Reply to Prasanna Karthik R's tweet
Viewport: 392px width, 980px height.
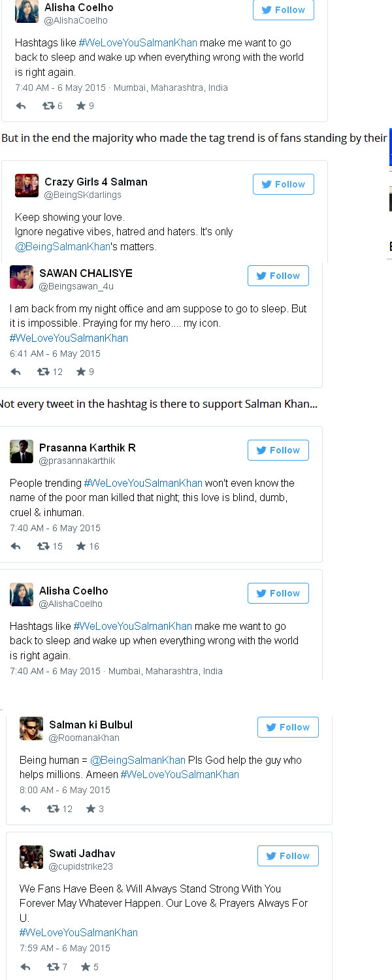[16, 546]
